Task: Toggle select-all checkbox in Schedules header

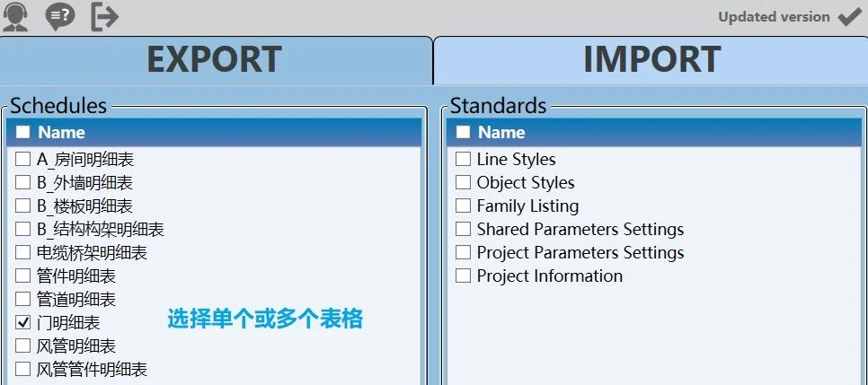Action: 22,133
